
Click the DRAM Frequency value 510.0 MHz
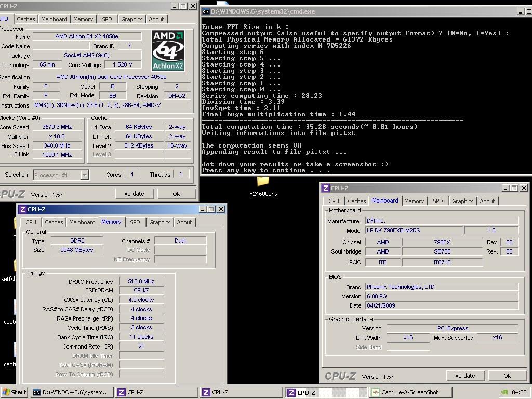(x=141, y=281)
